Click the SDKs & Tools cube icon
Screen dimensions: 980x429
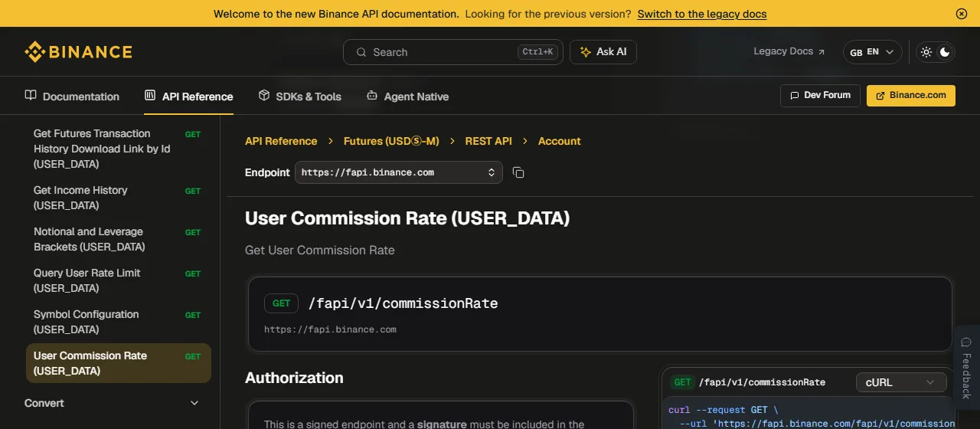coord(264,95)
